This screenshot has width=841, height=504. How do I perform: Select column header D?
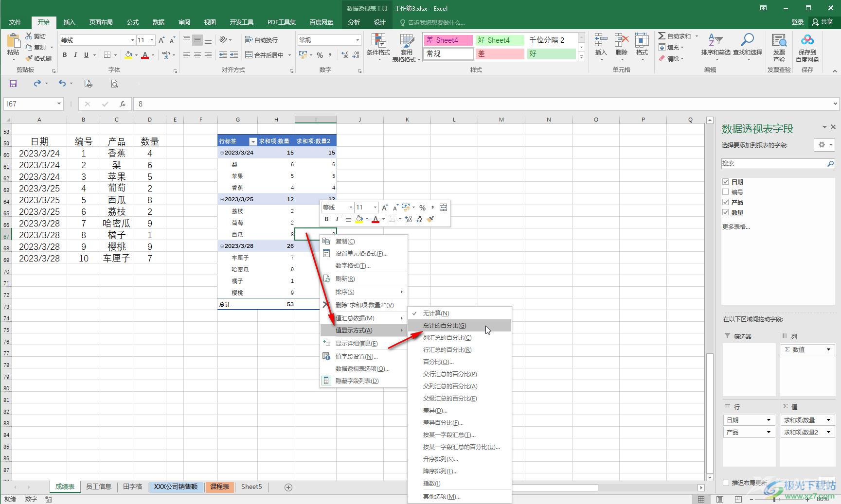(150, 120)
